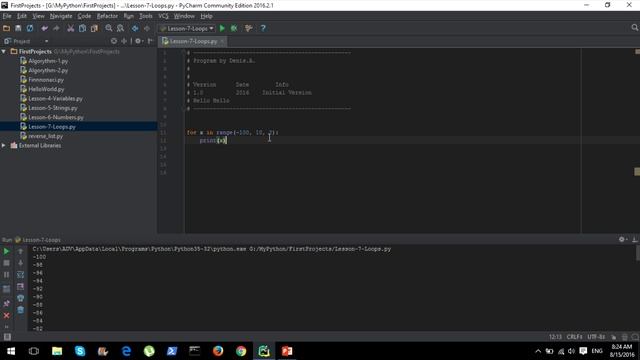Click Print icon in Run panel

[20, 299]
